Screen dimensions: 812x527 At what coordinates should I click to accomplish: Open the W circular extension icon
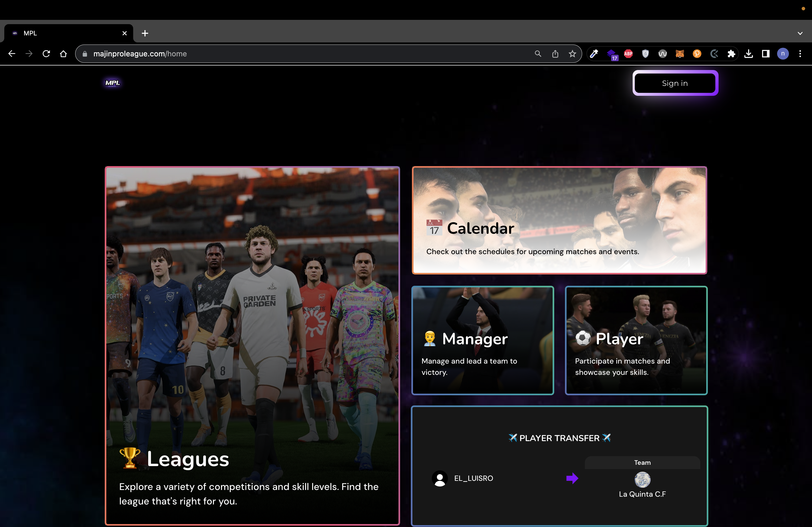click(662, 53)
